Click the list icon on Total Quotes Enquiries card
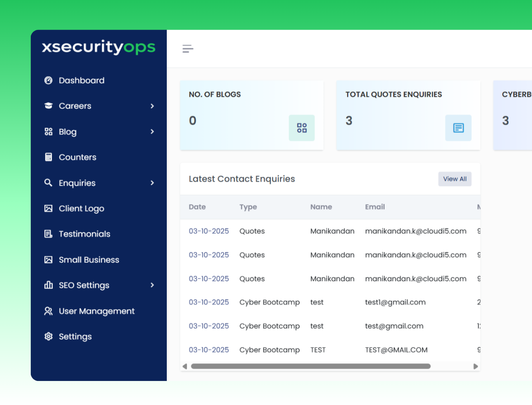This screenshot has width=532, height=405. click(x=459, y=128)
